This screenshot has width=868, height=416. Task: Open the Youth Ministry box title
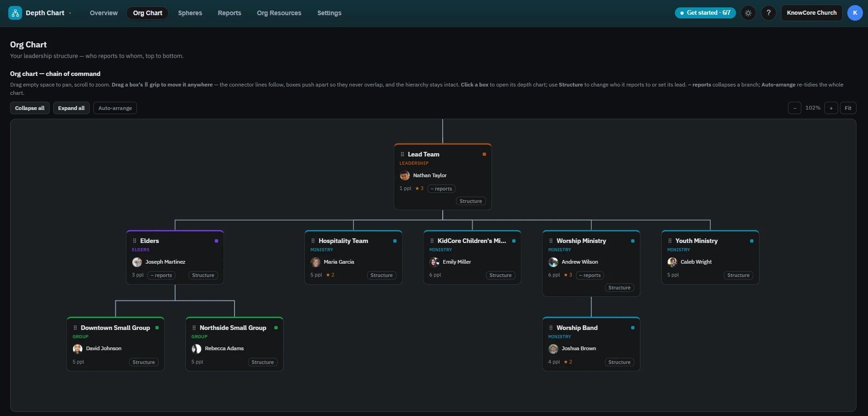pos(696,241)
